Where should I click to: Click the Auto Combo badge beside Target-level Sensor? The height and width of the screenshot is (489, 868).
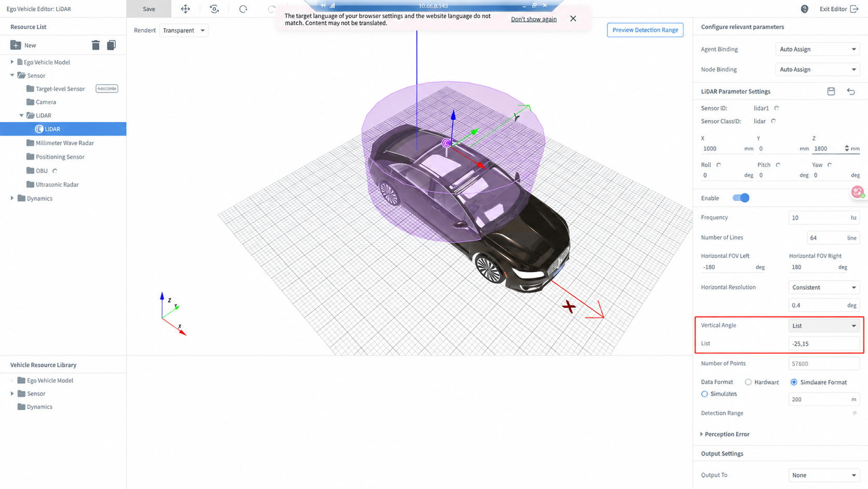click(107, 89)
